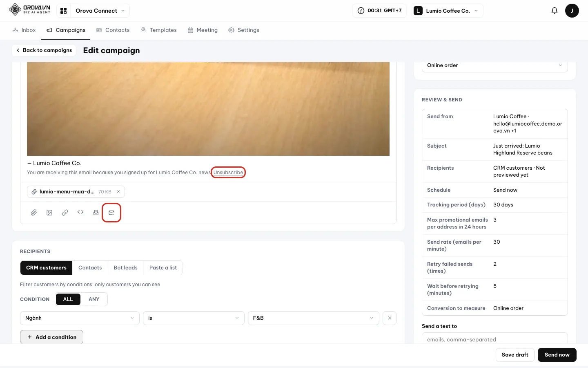Click the code snippet icon in editor toolbar
Screen dimensions: 588x368
point(80,212)
